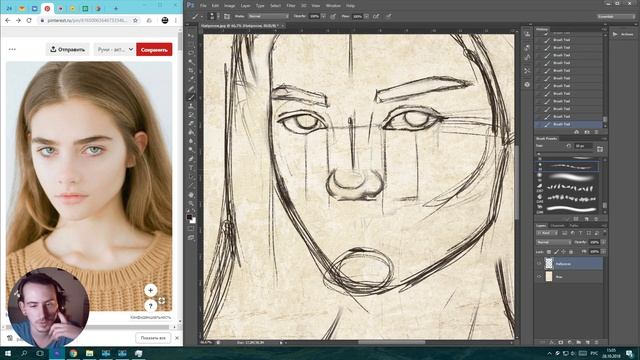Open the Filter menu

click(x=291, y=6)
